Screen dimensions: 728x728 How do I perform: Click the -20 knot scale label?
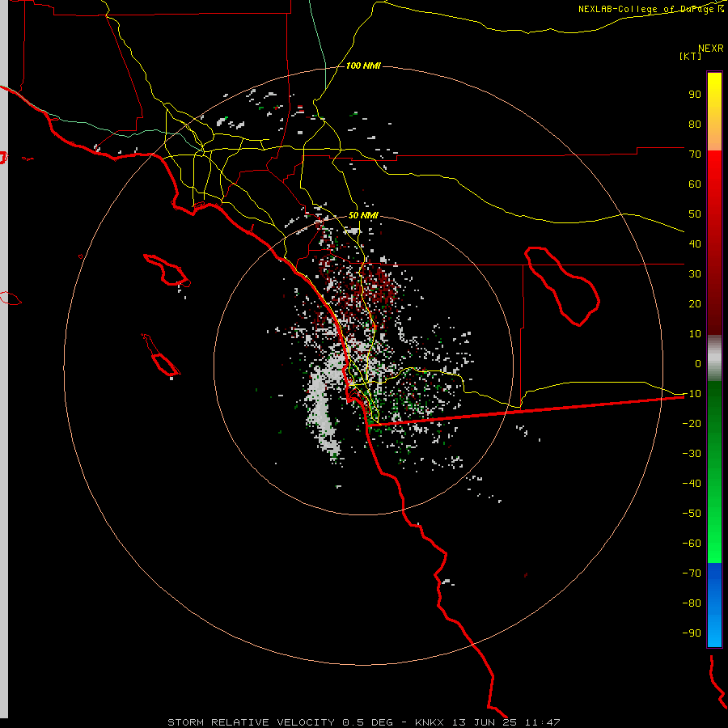692,423
